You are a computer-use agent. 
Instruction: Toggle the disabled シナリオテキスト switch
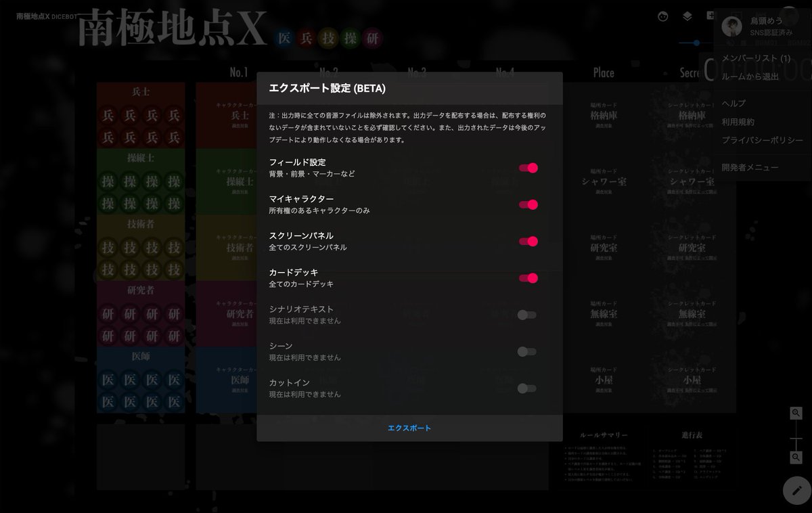[x=526, y=315]
